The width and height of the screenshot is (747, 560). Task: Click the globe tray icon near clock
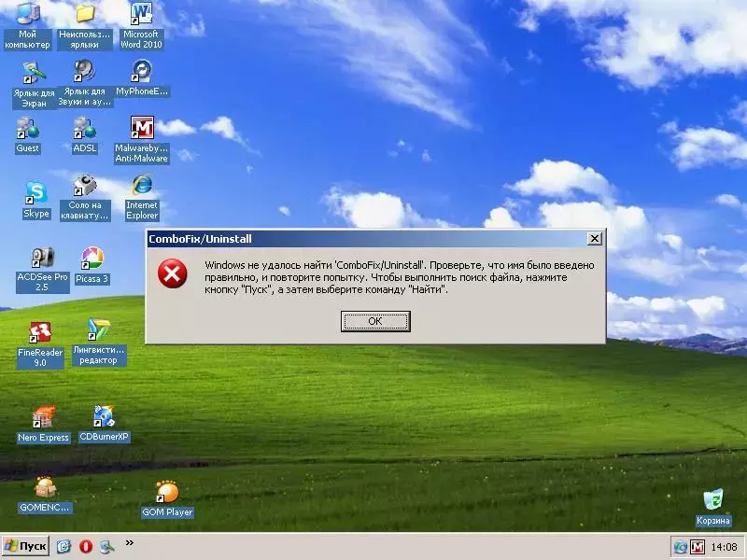(681, 547)
